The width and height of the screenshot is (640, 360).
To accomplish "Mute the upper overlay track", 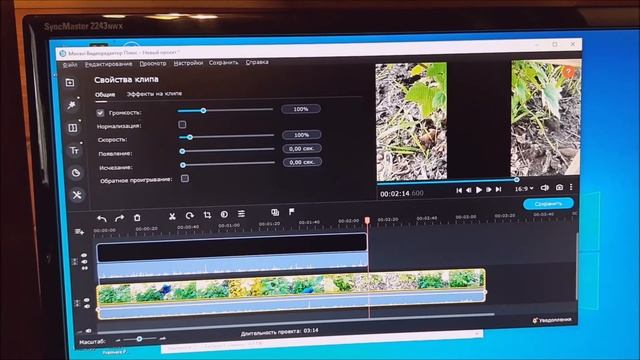I will point(84,262).
